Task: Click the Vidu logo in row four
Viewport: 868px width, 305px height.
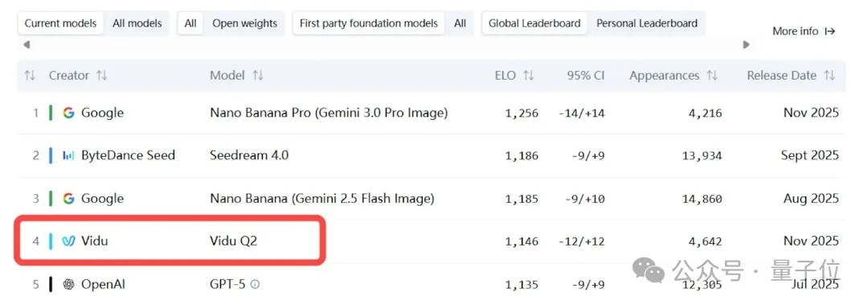Action: (x=68, y=241)
